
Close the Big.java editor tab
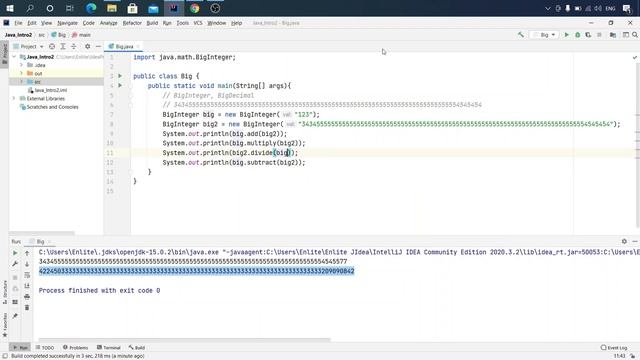click(138, 47)
